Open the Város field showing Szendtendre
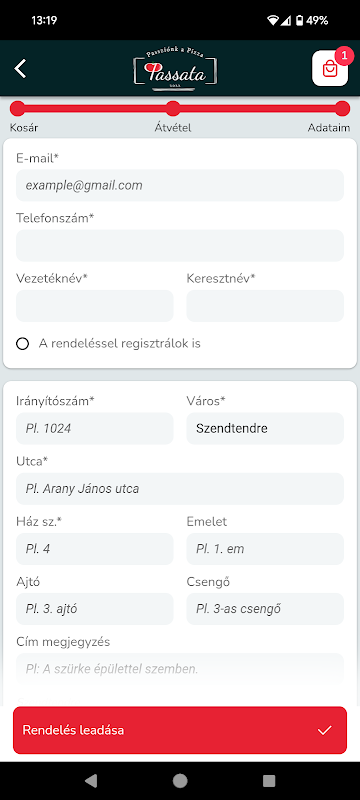 (x=265, y=429)
